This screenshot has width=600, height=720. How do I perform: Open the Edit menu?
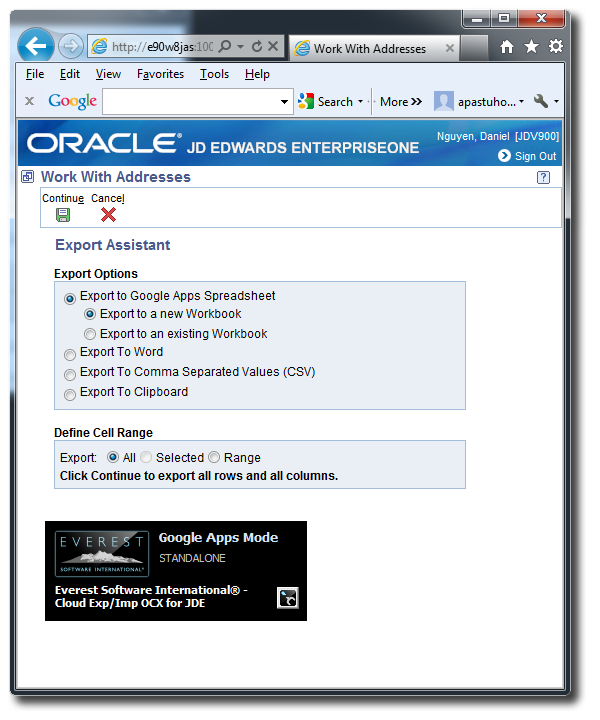click(70, 74)
